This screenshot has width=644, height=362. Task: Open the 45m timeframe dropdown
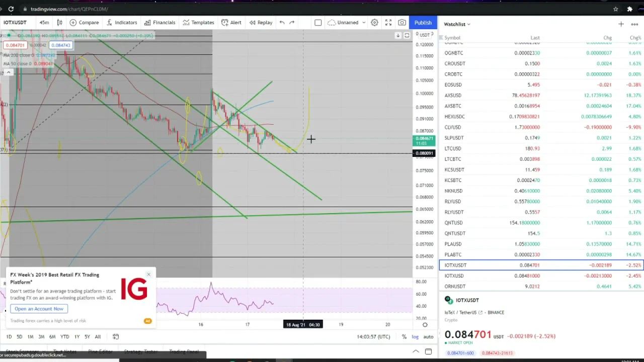pos(44,23)
